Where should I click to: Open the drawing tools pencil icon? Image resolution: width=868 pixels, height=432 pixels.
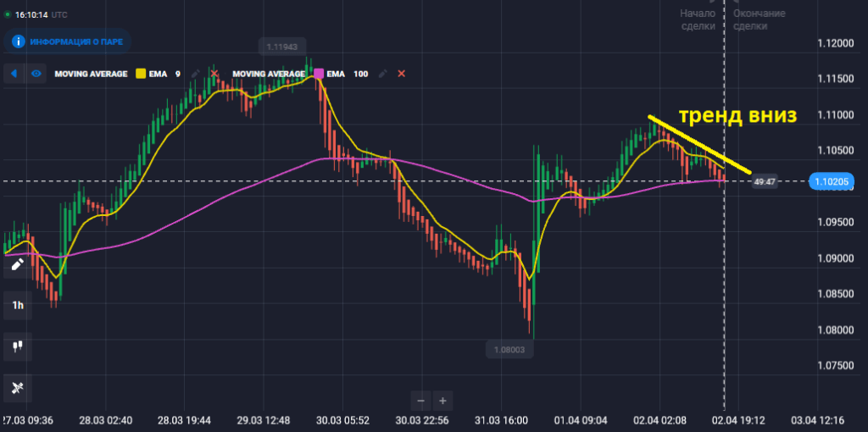(x=17, y=264)
